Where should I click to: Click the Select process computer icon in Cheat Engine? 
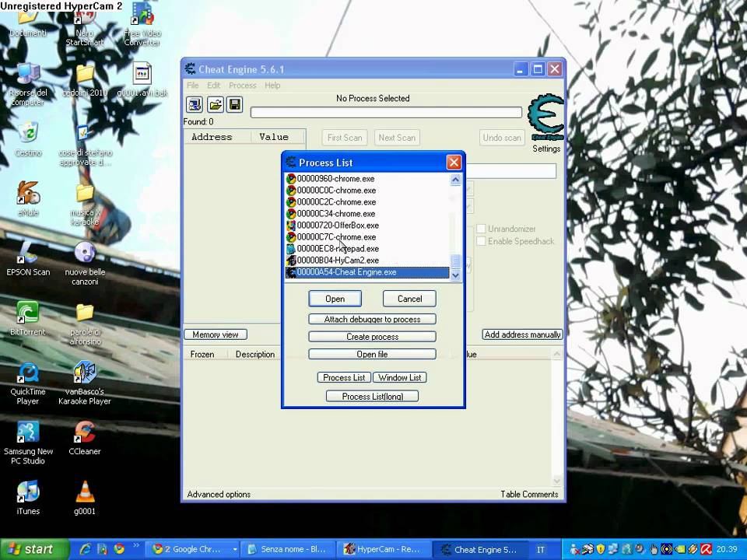(x=195, y=105)
